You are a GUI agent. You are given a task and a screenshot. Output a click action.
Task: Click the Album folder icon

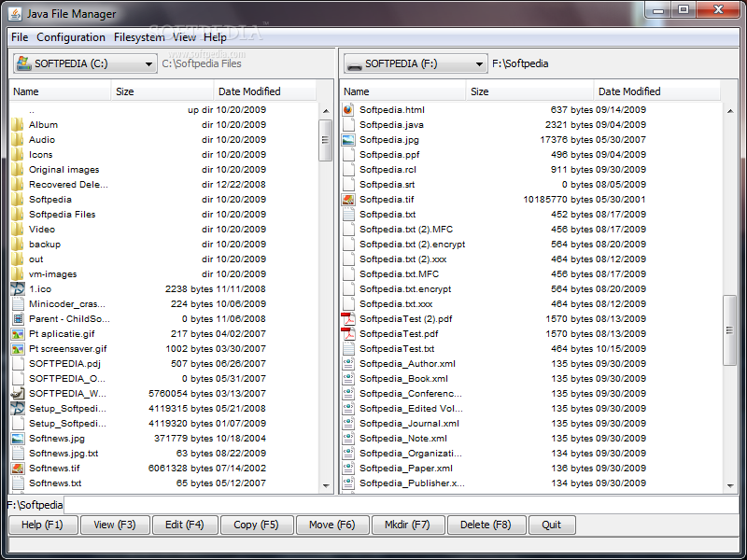(17, 125)
